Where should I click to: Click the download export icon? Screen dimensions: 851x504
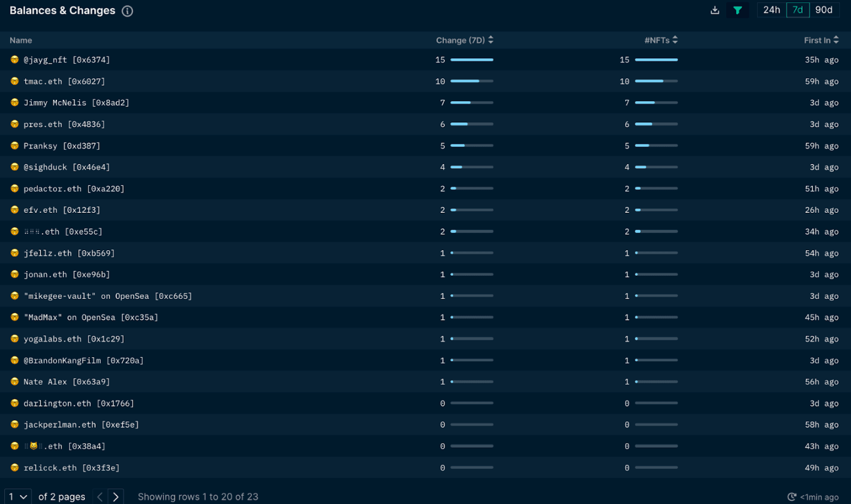click(x=714, y=10)
